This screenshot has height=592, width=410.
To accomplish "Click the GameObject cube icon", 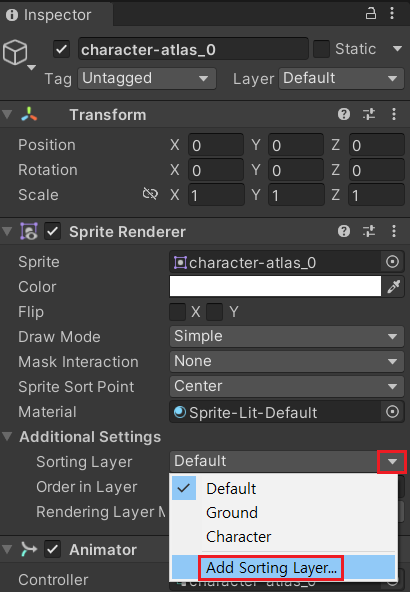I will 15,52.
